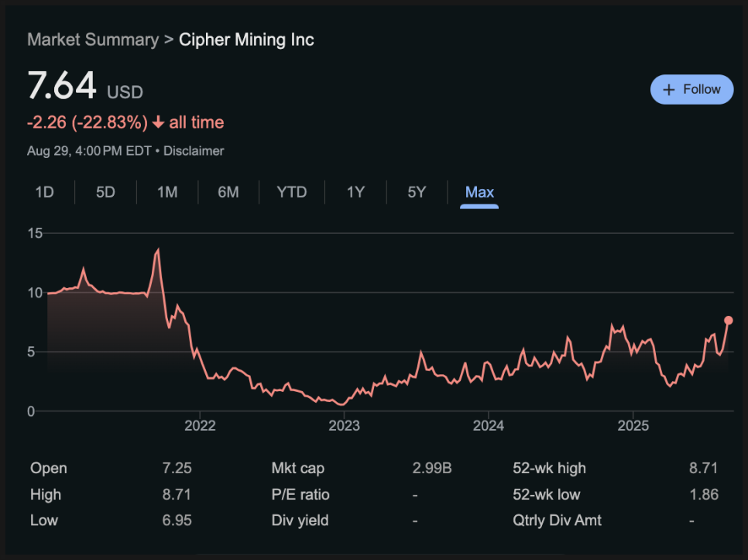Click the Aug 29, 4:00 PM EDT timestamp
Screen dimensions: 748x560
point(89,151)
